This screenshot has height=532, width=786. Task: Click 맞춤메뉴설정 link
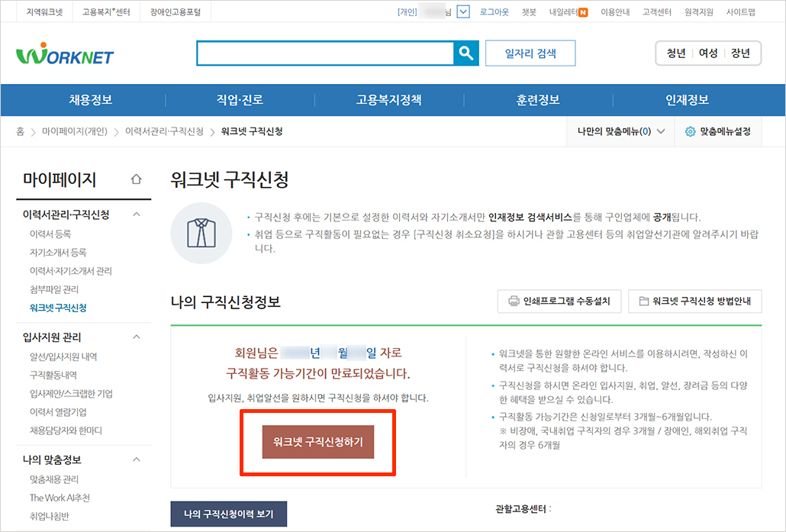(718, 131)
